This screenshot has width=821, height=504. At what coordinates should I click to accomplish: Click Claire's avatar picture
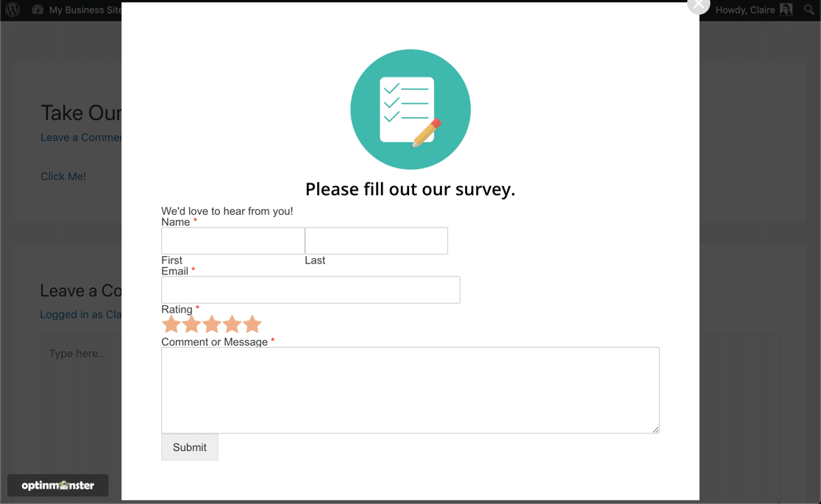(786, 10)
